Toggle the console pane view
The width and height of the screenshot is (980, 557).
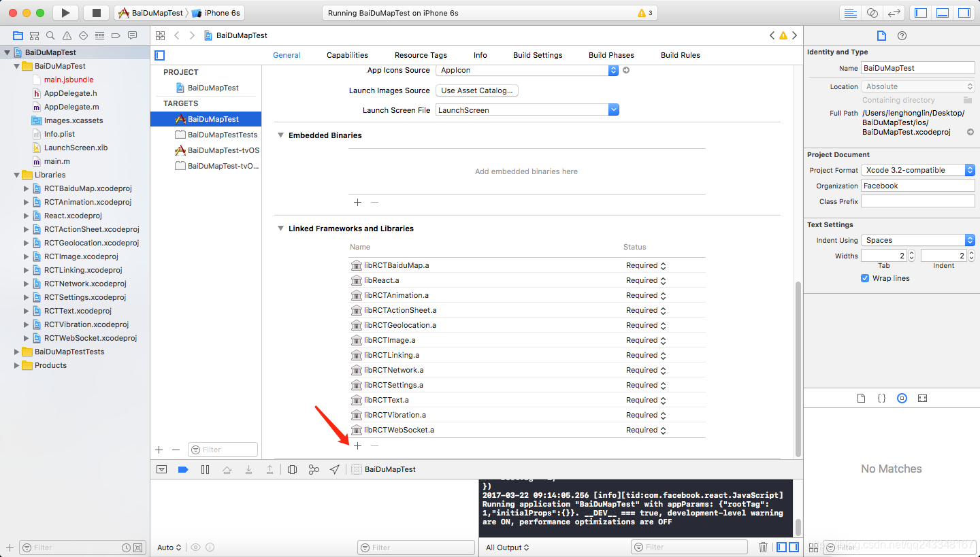tap(794, 547)
